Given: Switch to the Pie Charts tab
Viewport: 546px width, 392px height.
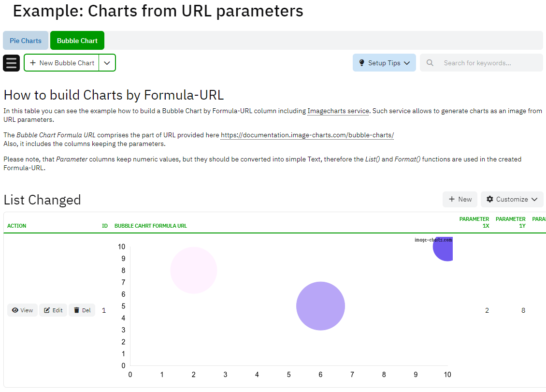Looking at the screenshot, I should click(x=26, y=41).
